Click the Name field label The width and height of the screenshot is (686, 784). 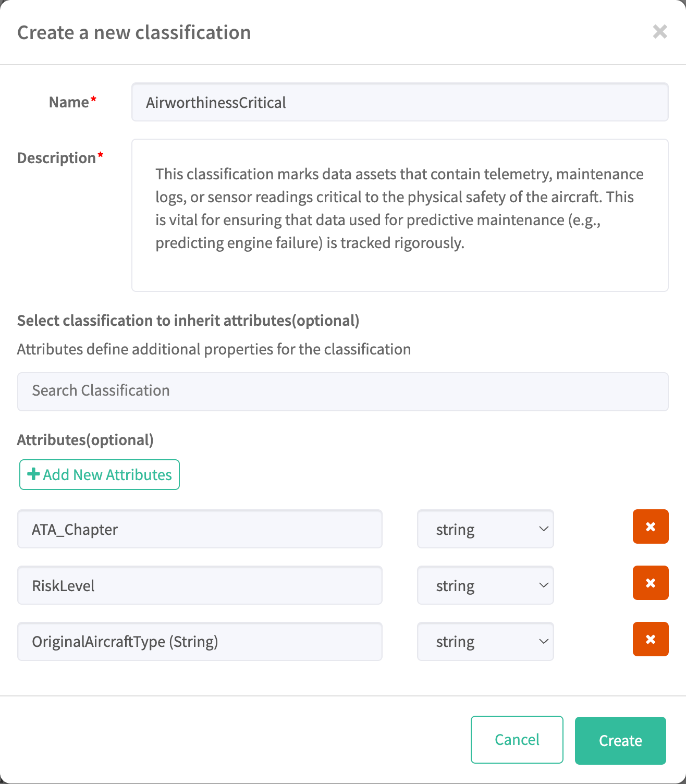pos(69,102)
